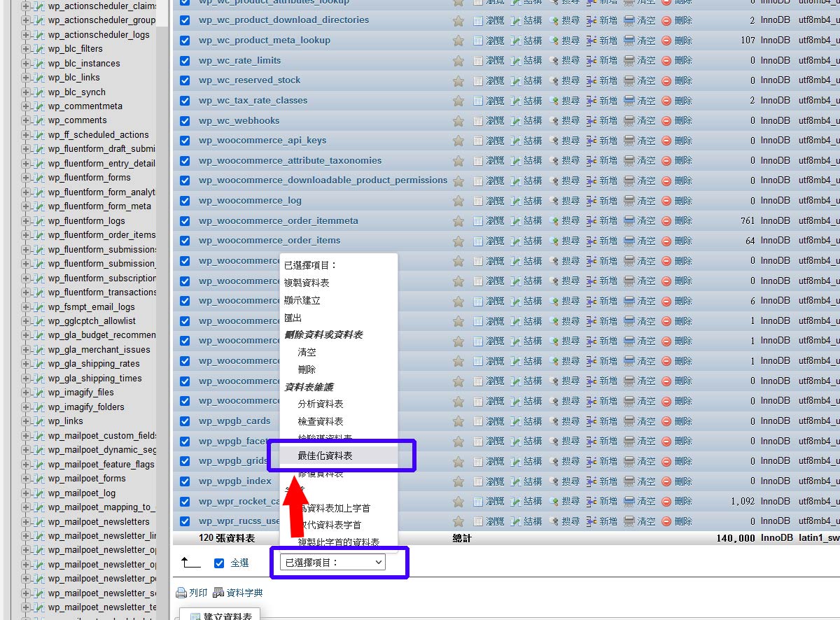Viewport: 840px width, 620px height.
Task: Click browse icon for wp_wc_webhooks row
Action: (478, 121)
